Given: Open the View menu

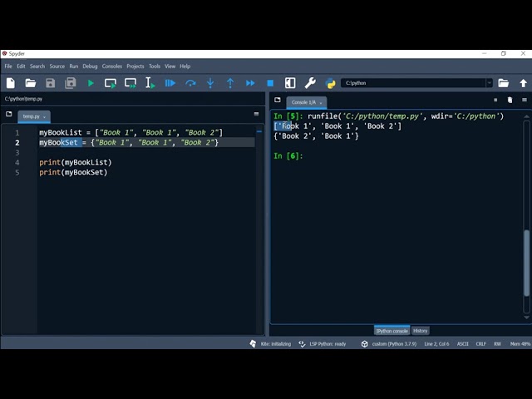Looking at the screenshot, I should (x=170, y=66).
